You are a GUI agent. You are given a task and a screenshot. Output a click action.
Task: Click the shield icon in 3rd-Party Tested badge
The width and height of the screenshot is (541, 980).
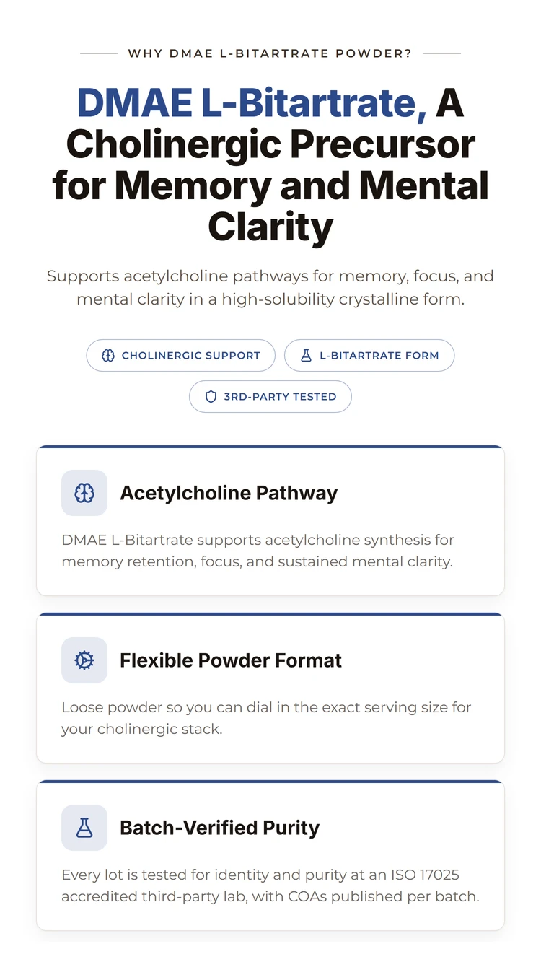[211, 397]
